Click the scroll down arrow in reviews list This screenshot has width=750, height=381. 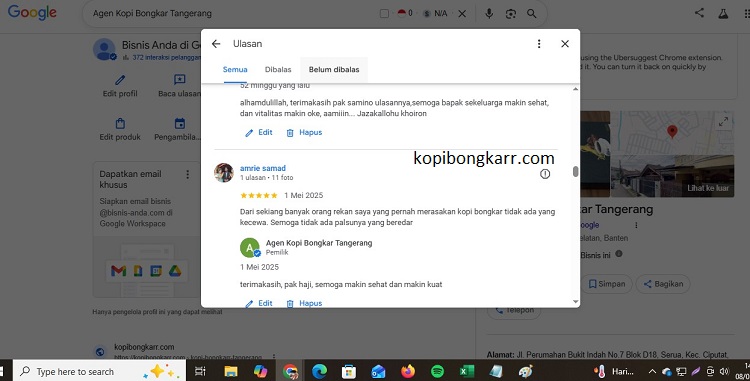pos(575,302)
